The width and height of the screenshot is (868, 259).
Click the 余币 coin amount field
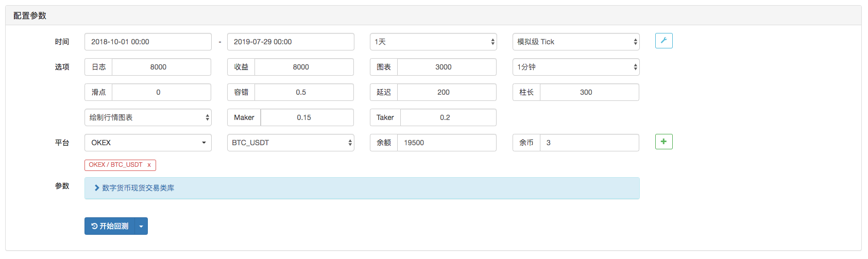(x=589, y=143)
